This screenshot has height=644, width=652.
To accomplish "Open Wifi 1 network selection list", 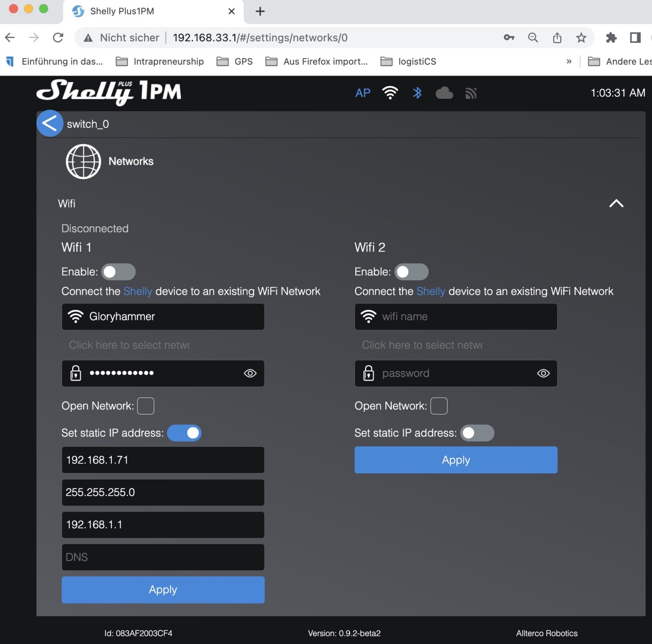I will [x=129, y=345].
